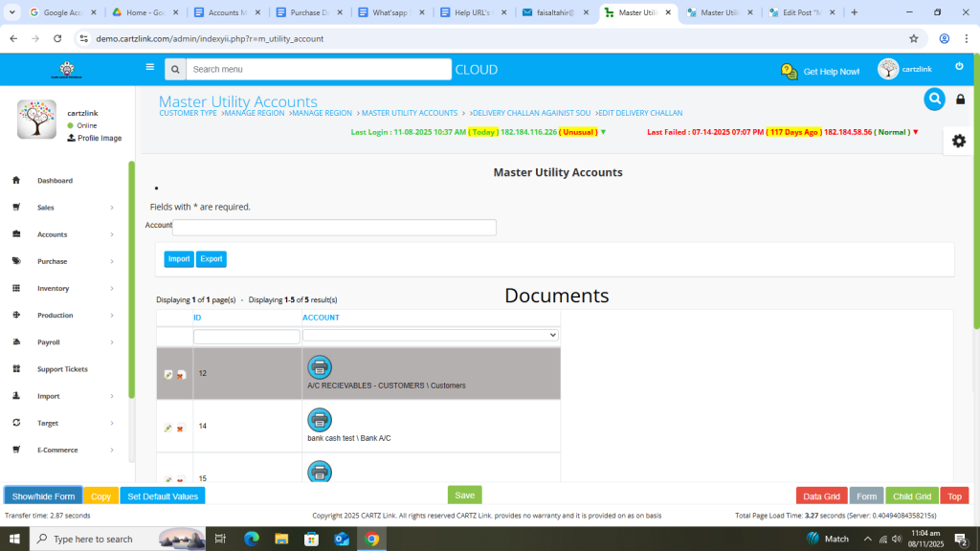Click the delete icon for record 12
The height and width of the screenshot is (551, 980).
[x=180, y=374]
